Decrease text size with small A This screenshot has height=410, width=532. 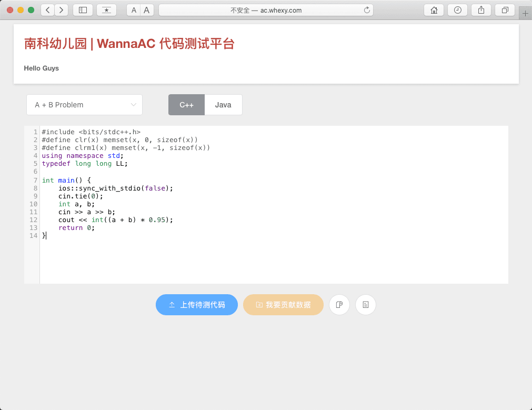pos(134,10)
